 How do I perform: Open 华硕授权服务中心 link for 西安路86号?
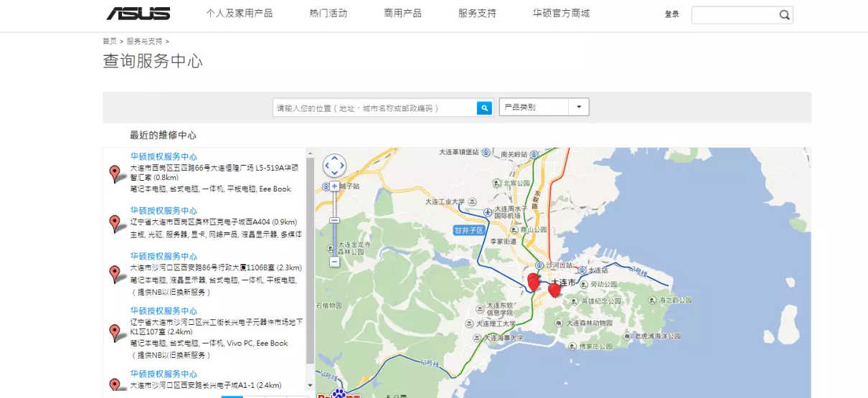(x=164, y=256)
